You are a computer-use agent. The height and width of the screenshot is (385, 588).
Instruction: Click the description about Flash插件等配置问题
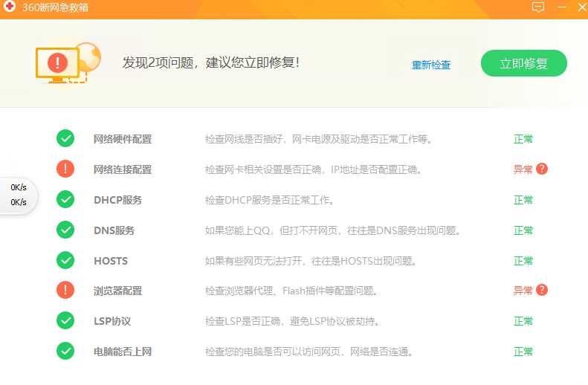coord(291,291)
